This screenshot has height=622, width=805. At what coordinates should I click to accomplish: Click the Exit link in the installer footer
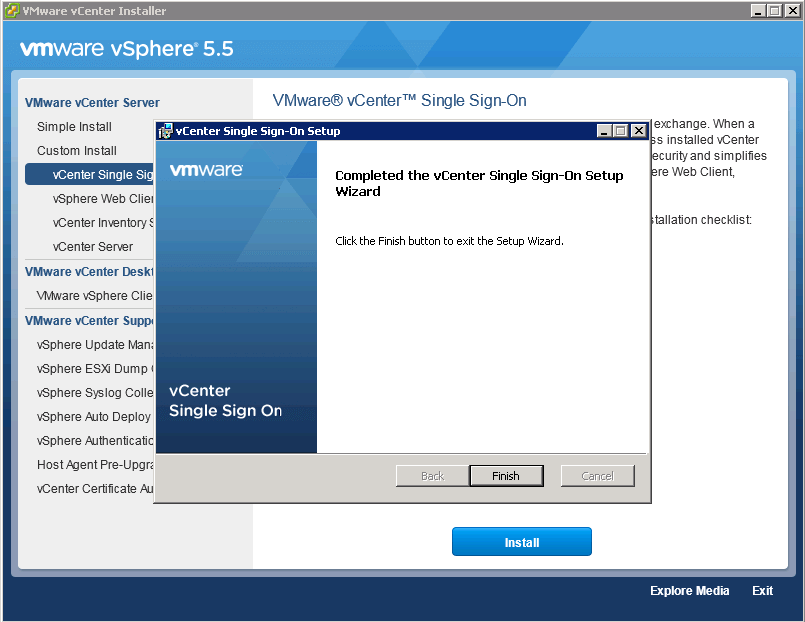tap(762, 591)
